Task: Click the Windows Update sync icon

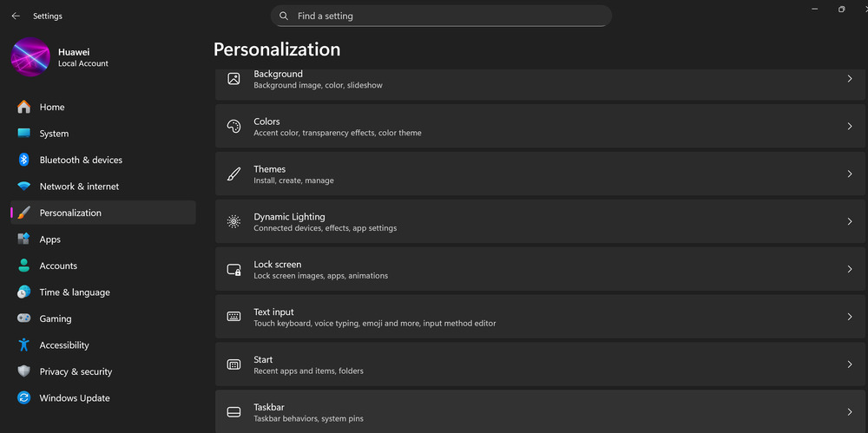Action: coord(23,398)
